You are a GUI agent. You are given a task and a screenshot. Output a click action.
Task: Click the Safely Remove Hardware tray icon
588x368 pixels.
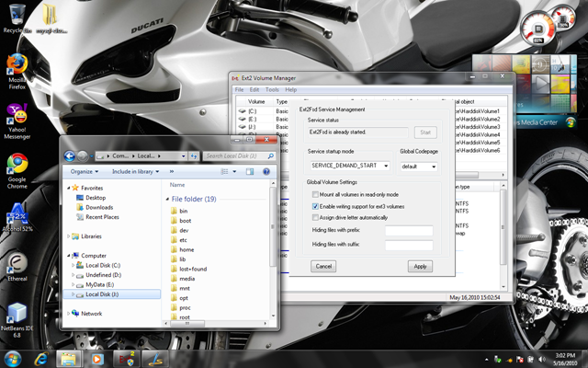click(x=498, y=360)
